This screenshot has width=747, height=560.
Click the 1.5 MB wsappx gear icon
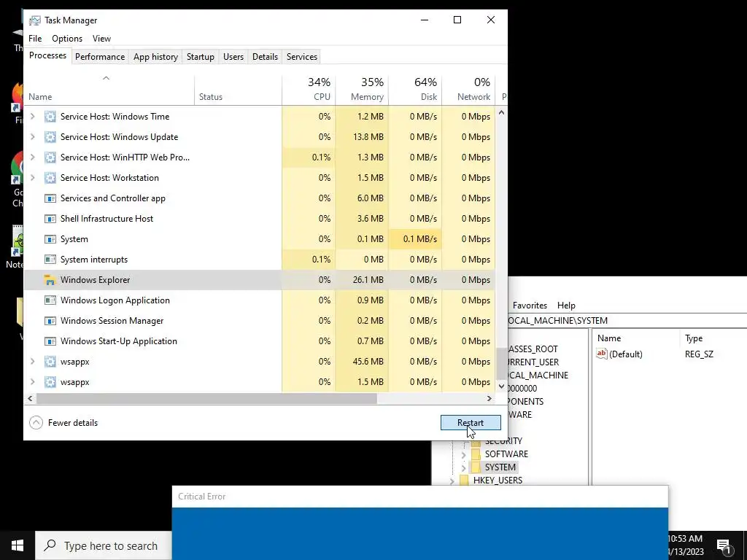pyautogui.click(x=50, y=382)
